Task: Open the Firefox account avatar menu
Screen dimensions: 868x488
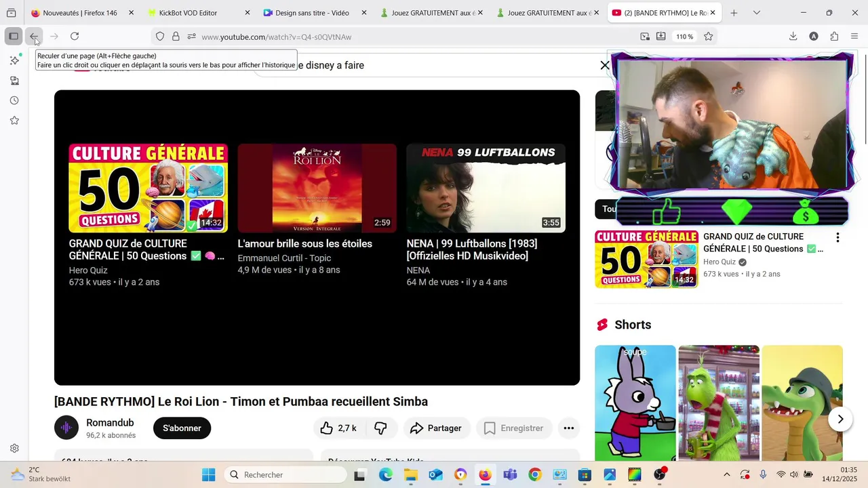Action: point(814,37)
